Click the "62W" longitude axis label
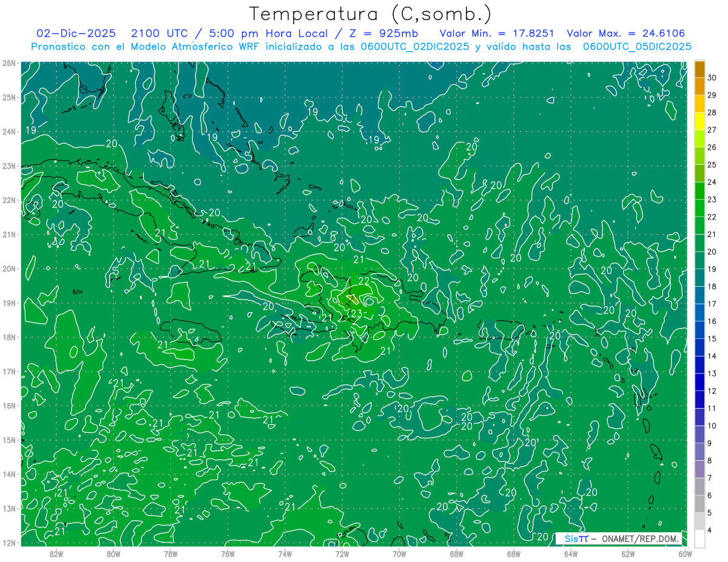The width and height of the screenshot is (728, 562). pos(628,554)
